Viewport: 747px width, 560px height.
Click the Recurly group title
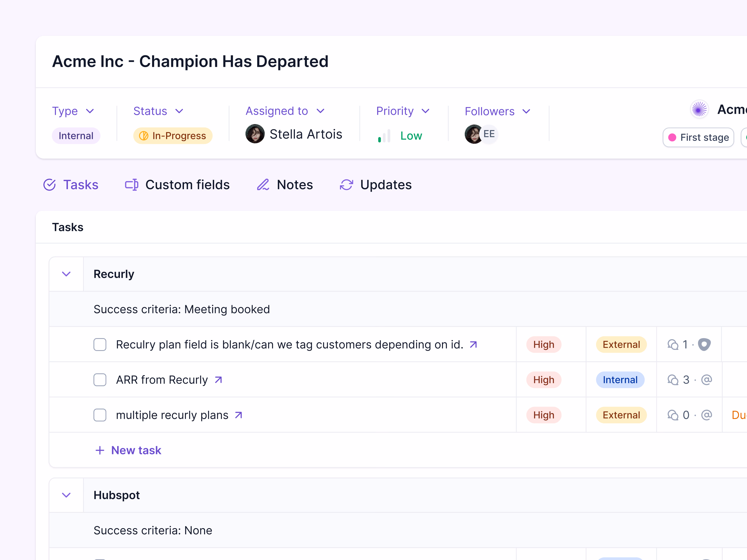[x=114, y=274]
